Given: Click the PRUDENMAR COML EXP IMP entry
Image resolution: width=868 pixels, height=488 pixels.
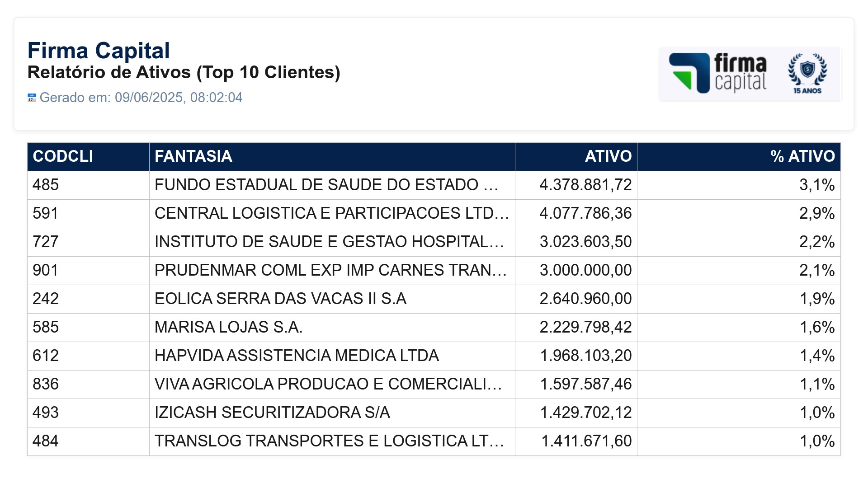Looking at the screenshot, I should click(x=330, y=270).
